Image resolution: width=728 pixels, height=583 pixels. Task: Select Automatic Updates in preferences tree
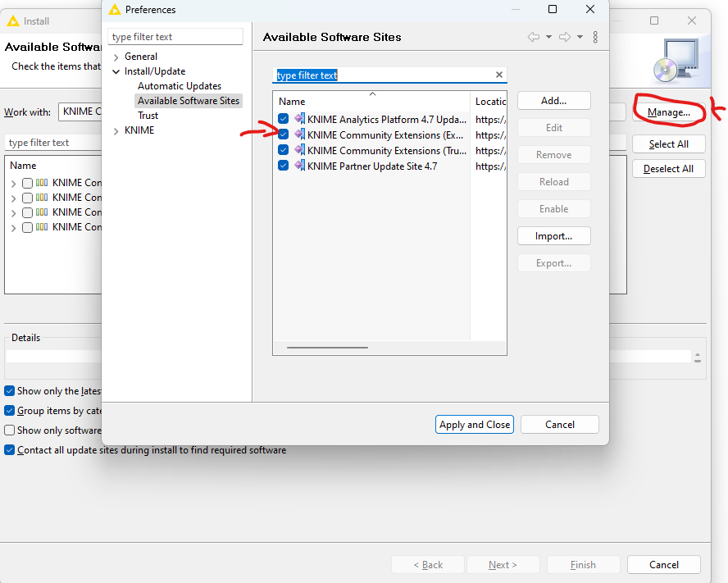180,86
